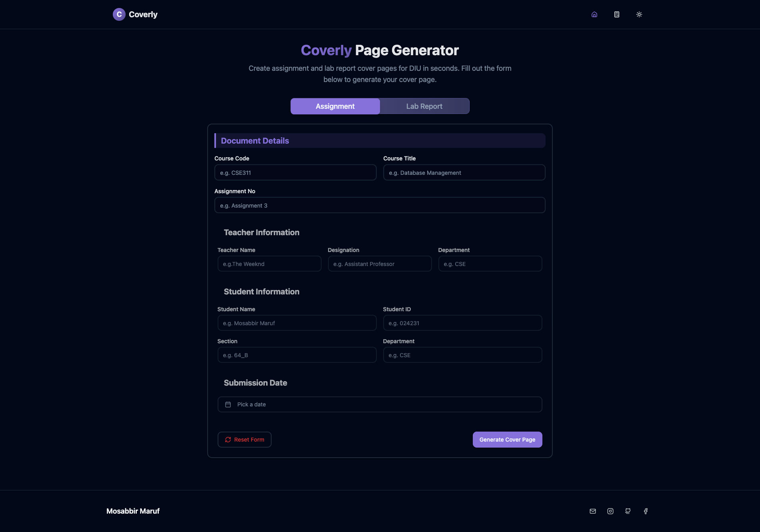Toggle light mode with the sun icon
The height and width of the screenshot is (532, 760).
pos(639,14)
